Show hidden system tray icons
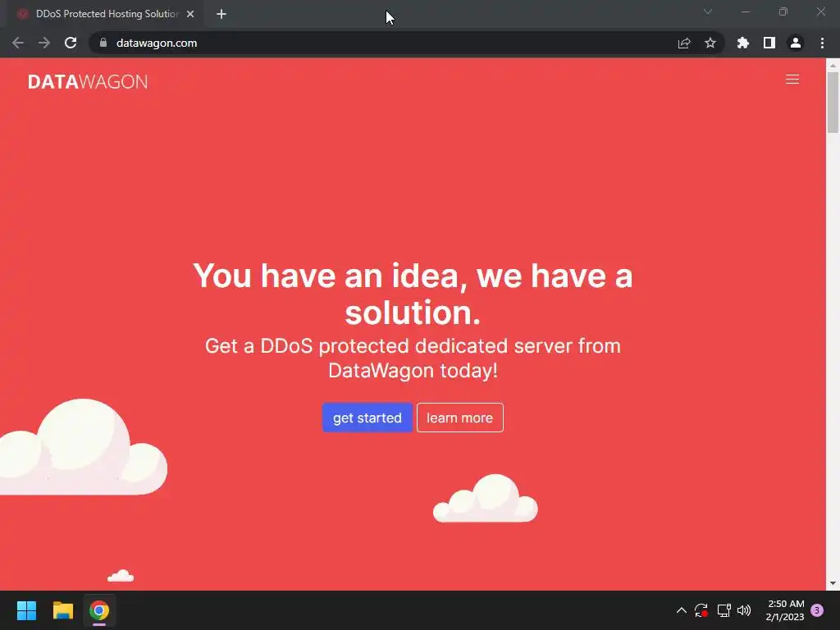This screenshot has width=840, height=630. [682, 610]
